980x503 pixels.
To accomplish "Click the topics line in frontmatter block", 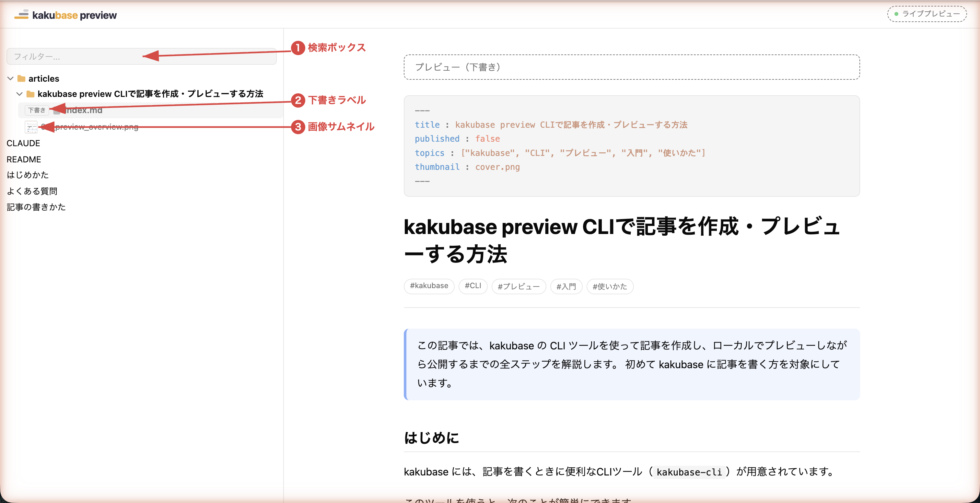I will 560,153.
